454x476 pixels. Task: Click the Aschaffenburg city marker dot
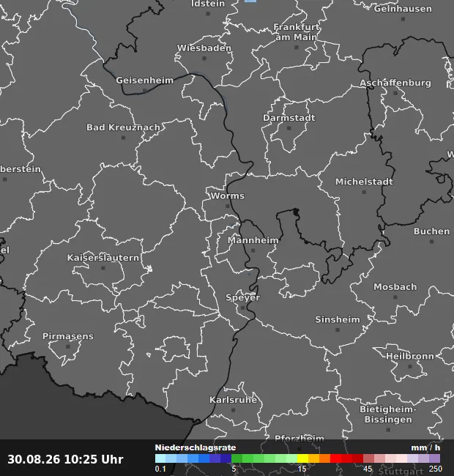pyautogui.click(x=395, y=93)
